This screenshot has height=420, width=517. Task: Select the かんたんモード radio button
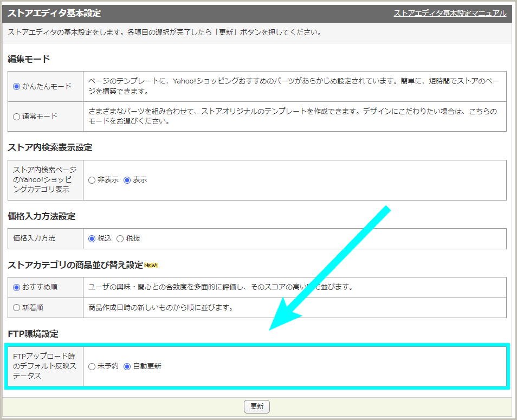[16, 86]
